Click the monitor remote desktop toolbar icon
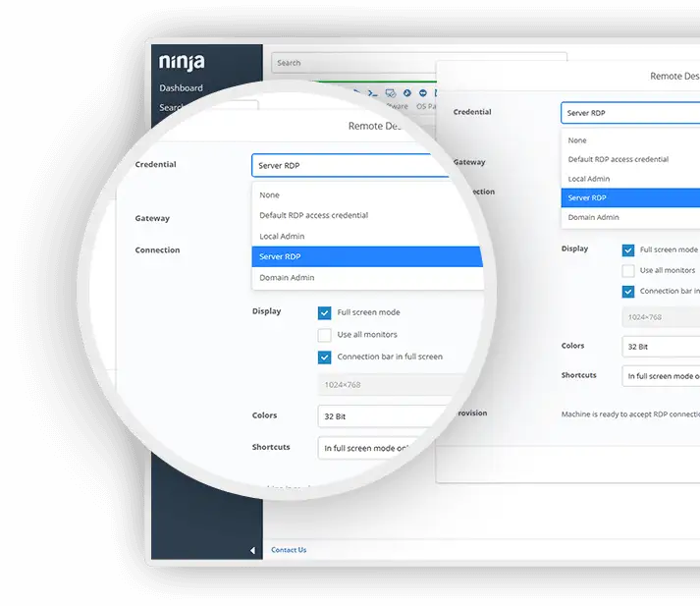This screenshot has width=700, height=606. click(x=391, y=93)
